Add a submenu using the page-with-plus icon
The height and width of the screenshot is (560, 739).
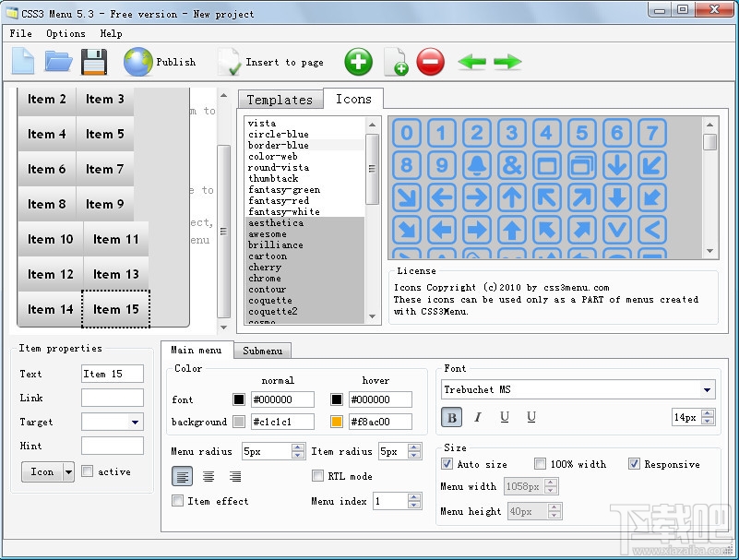click(395, 63)
